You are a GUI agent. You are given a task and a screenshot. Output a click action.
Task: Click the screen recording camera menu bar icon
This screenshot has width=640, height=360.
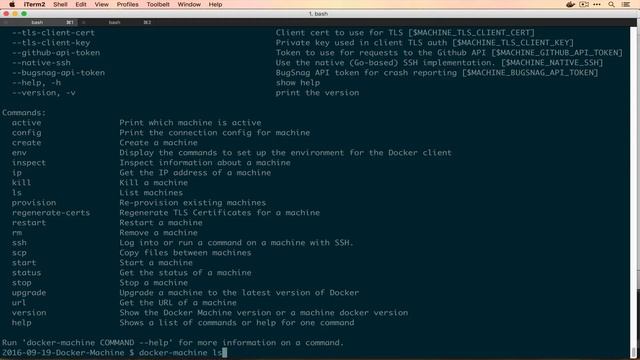[584, 4]
